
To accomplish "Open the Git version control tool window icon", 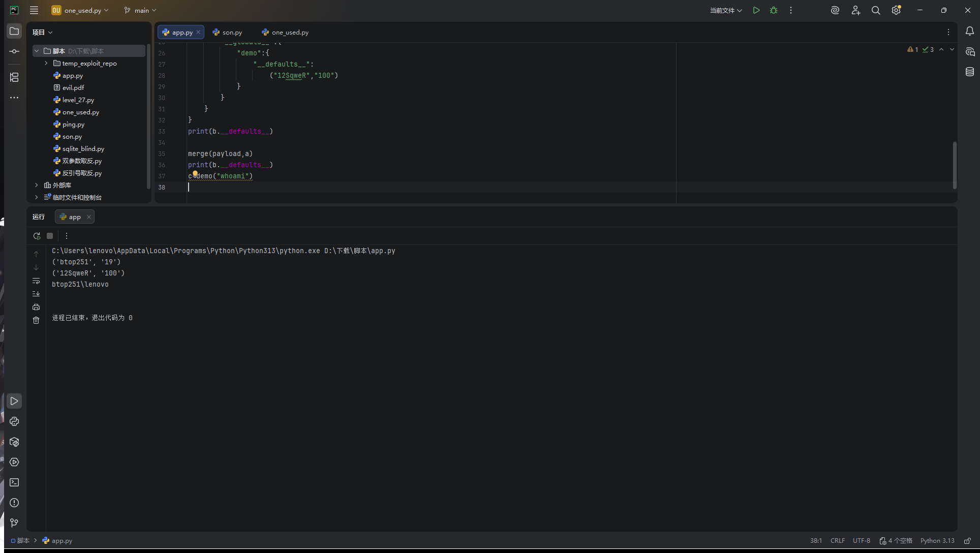I will click(14, 523).
